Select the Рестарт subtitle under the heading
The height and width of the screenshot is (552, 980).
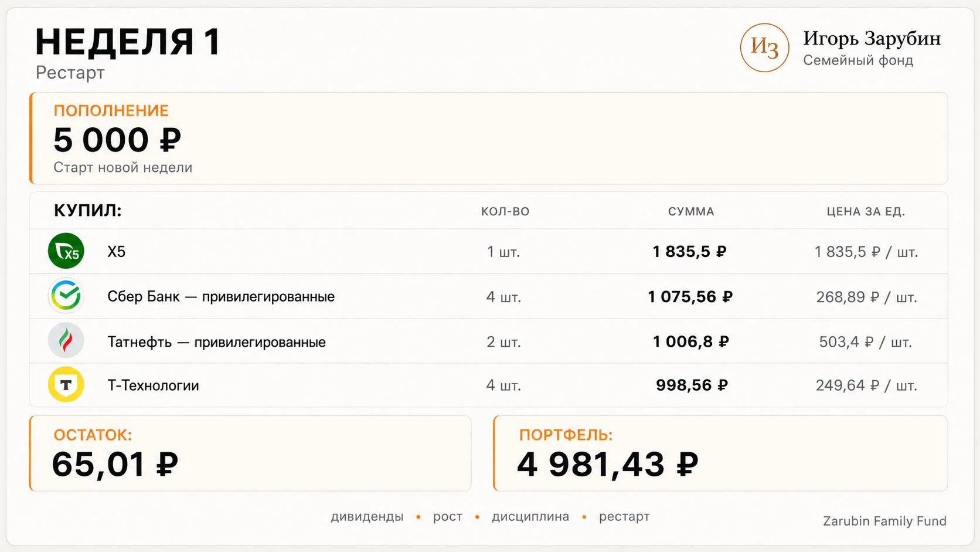point(70,73)
